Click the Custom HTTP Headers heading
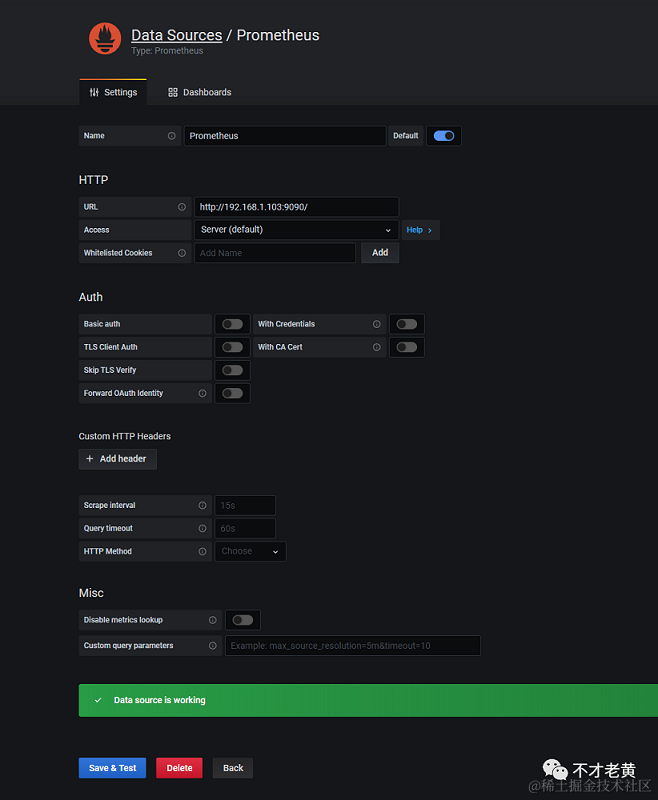Viewport: 658px width, 800px height. (x=124, y=436)
